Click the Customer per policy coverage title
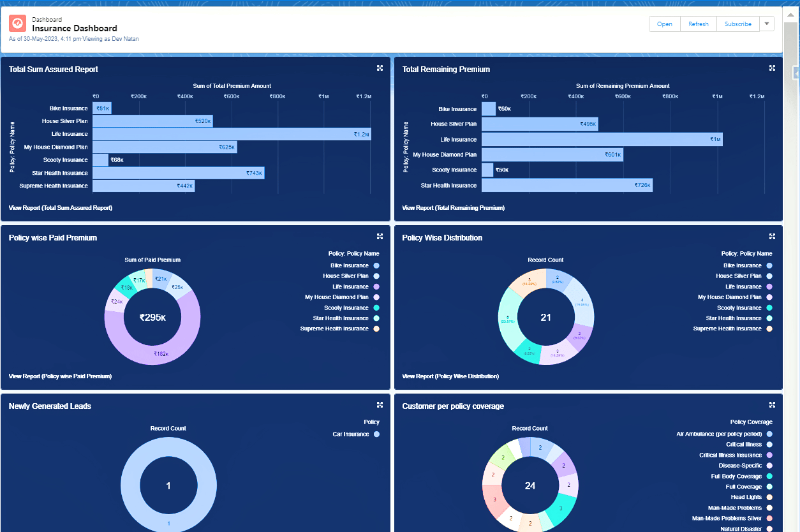800x532 pixels. [453, 406]
